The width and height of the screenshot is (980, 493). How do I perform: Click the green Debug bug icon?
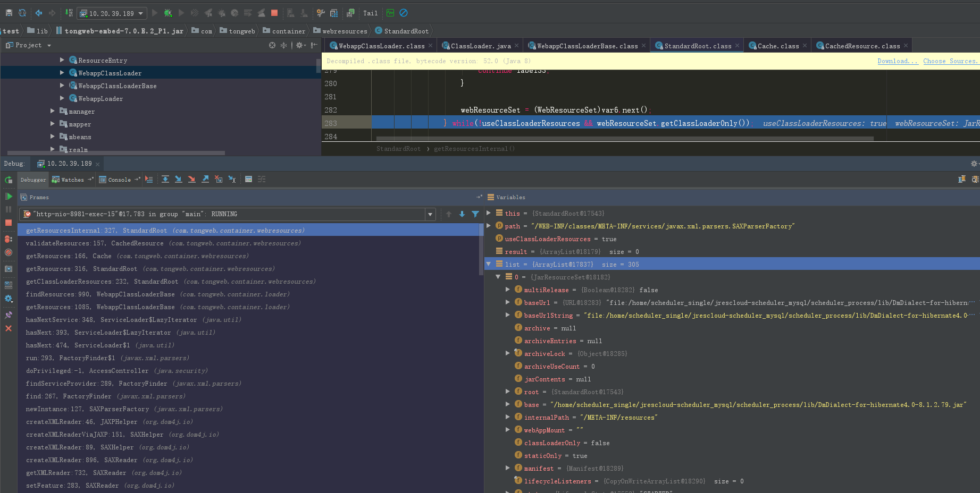coord(168,13)
